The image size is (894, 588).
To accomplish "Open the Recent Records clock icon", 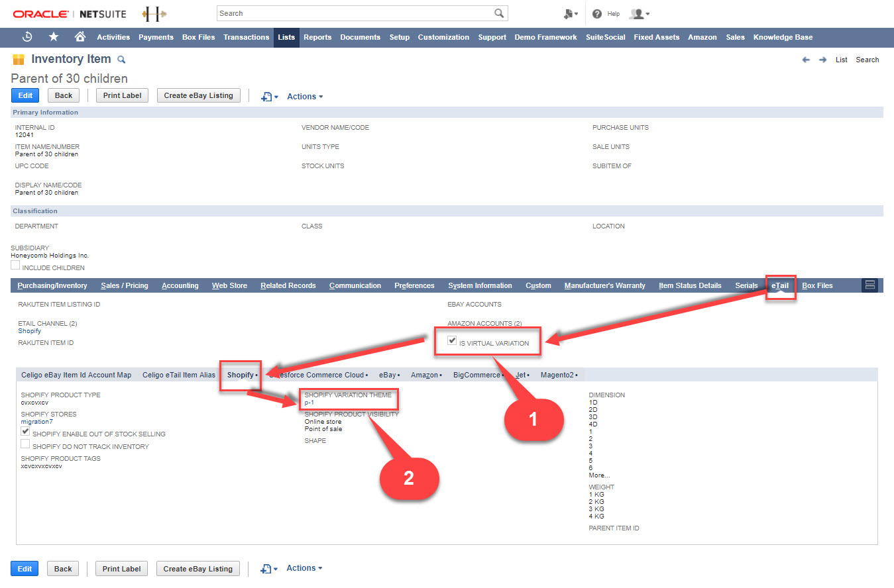I will [x=27, y=37].
